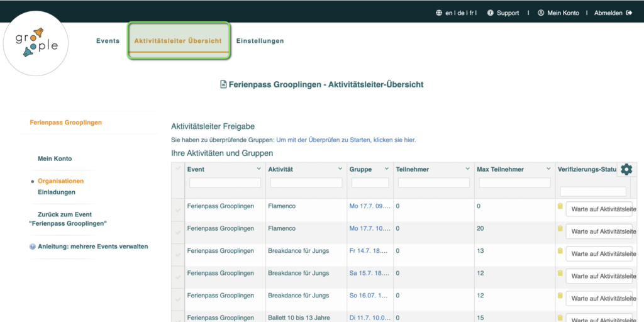
Task: Click yellow clipboard icon for Flamenco Mo 17.7. 09 row
Action: pyautogui.click(x=560, y=206)
